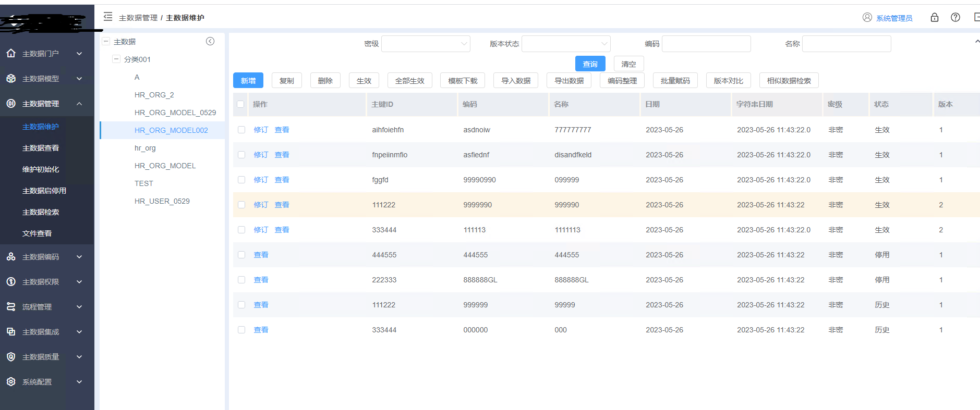This screenshot has width=980, height=410.
Task: Click the 清空 clear button
Action: point(628,64)
